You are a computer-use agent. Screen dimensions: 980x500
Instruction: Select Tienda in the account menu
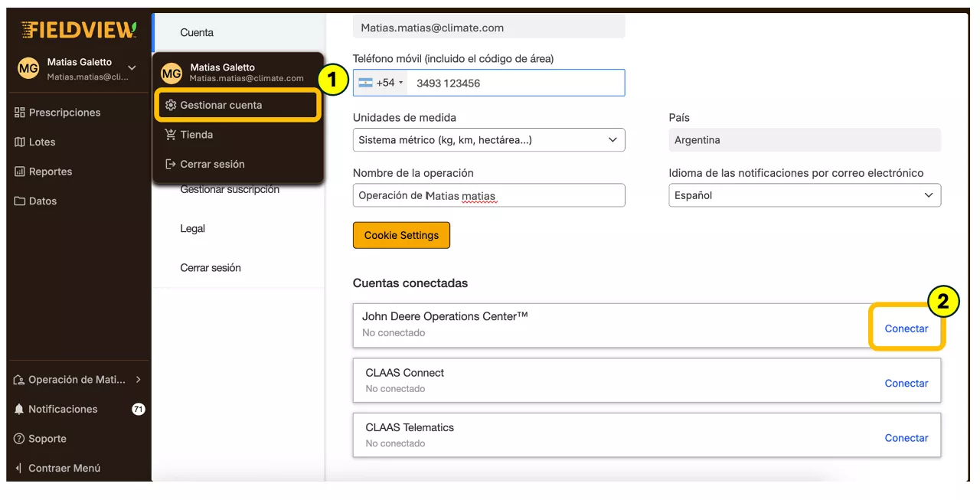click(x=197, y=135)
